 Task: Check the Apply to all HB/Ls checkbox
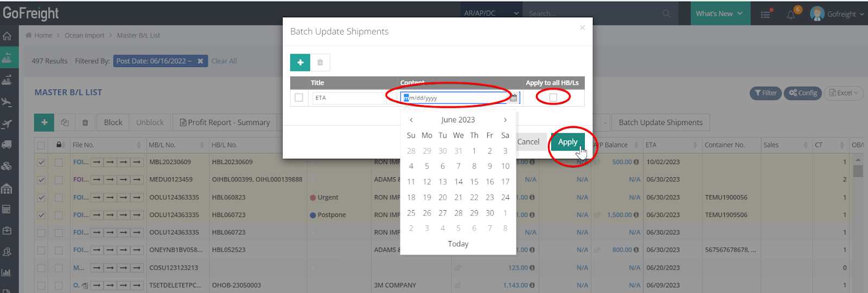coord(553,97)
